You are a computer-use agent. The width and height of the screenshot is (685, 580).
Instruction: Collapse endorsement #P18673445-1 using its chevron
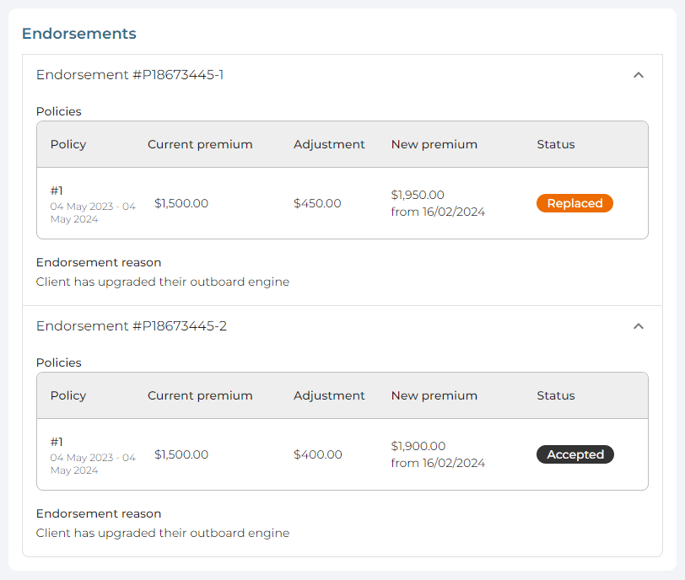tap(638, 75)
